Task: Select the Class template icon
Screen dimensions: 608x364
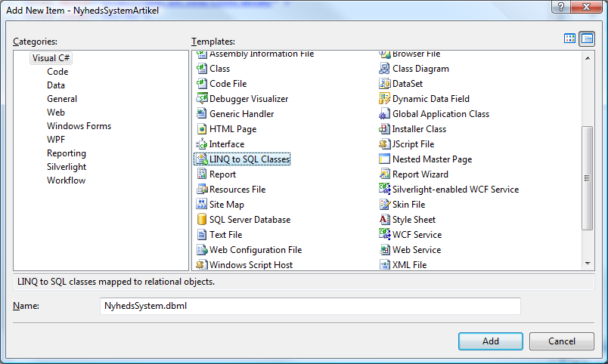Action: (x=202, y=69)
